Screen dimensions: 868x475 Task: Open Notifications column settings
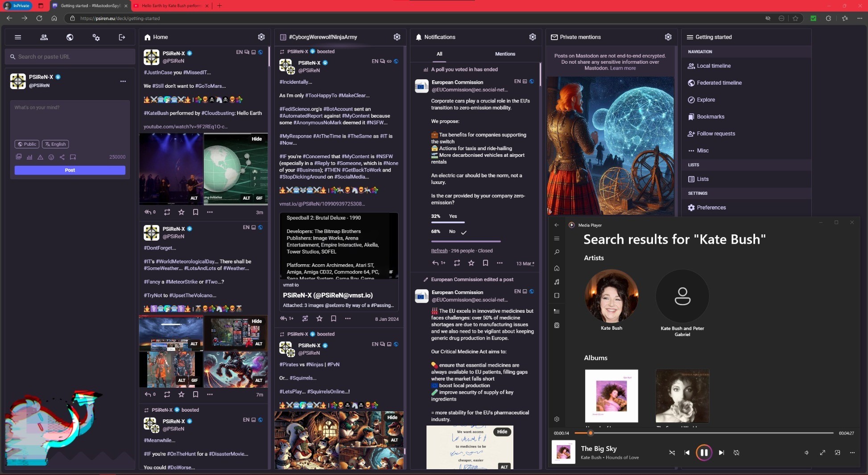point(533,37)
